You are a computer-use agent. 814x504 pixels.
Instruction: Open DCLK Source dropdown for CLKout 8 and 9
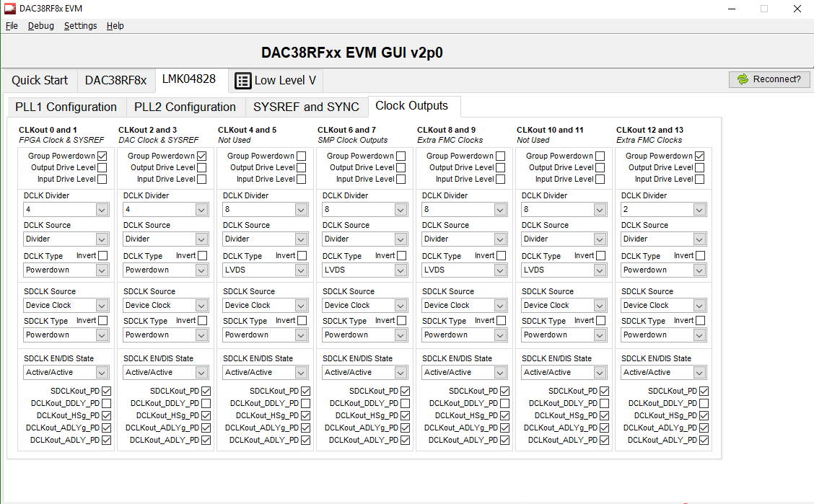464,239
